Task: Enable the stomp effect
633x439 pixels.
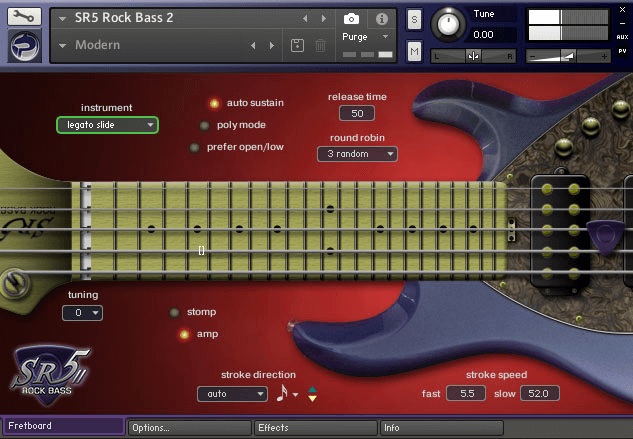Action: 174,312
